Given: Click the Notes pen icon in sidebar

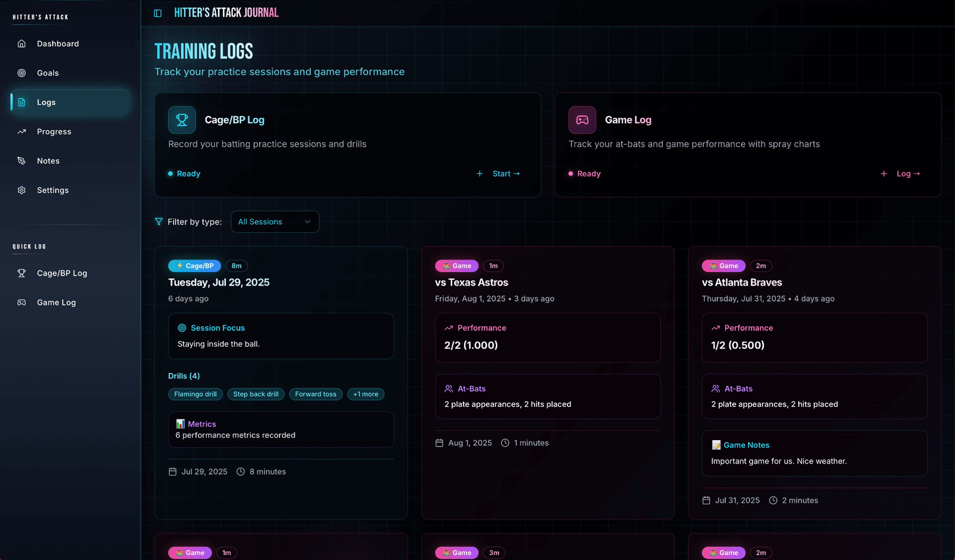Looking at the screenshot, I should pos(22,161).
